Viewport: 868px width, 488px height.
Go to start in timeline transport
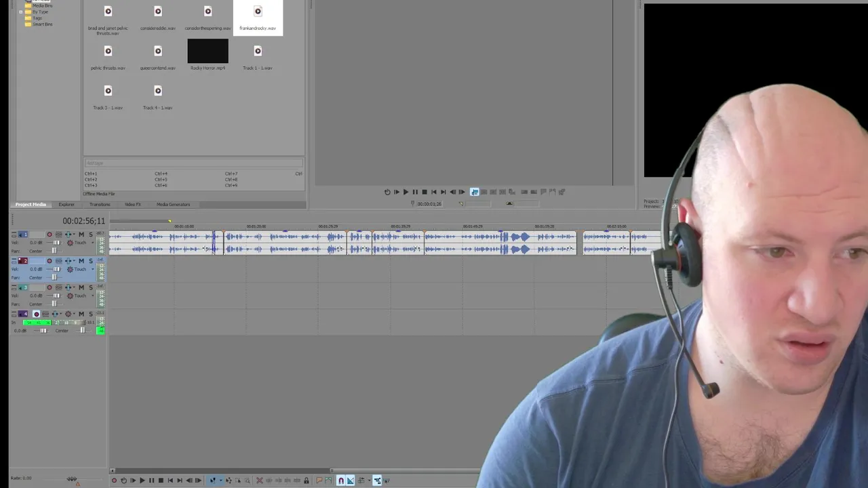click(170, 481)
